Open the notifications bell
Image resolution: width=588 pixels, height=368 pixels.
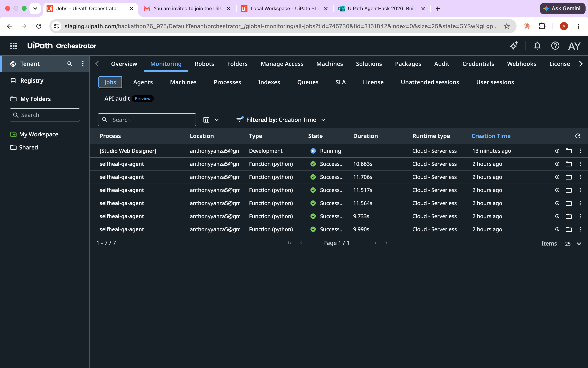(x=537, y=46)
